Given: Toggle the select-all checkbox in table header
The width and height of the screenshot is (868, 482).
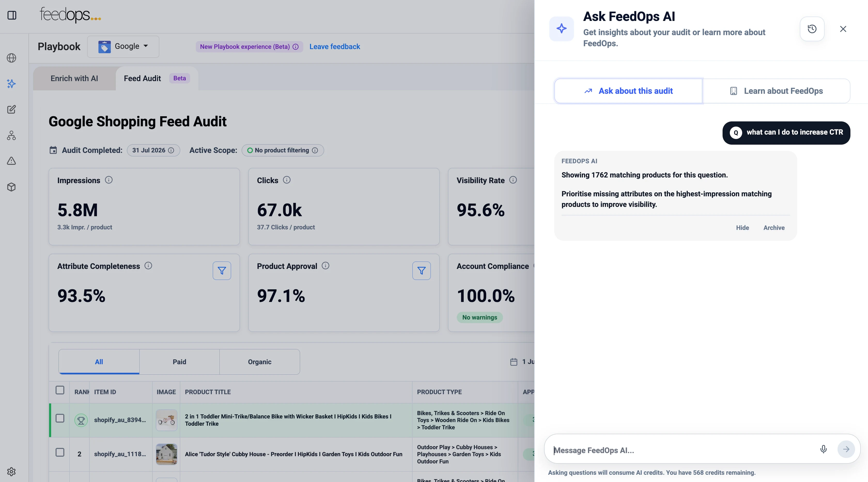Looking at the screenshot, I should [60, 390].
